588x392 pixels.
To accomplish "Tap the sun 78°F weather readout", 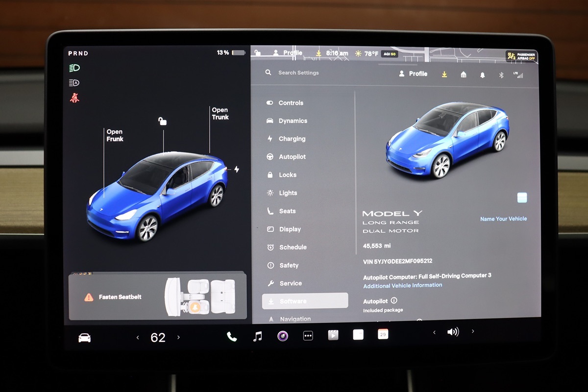I will tap(367, 53).
